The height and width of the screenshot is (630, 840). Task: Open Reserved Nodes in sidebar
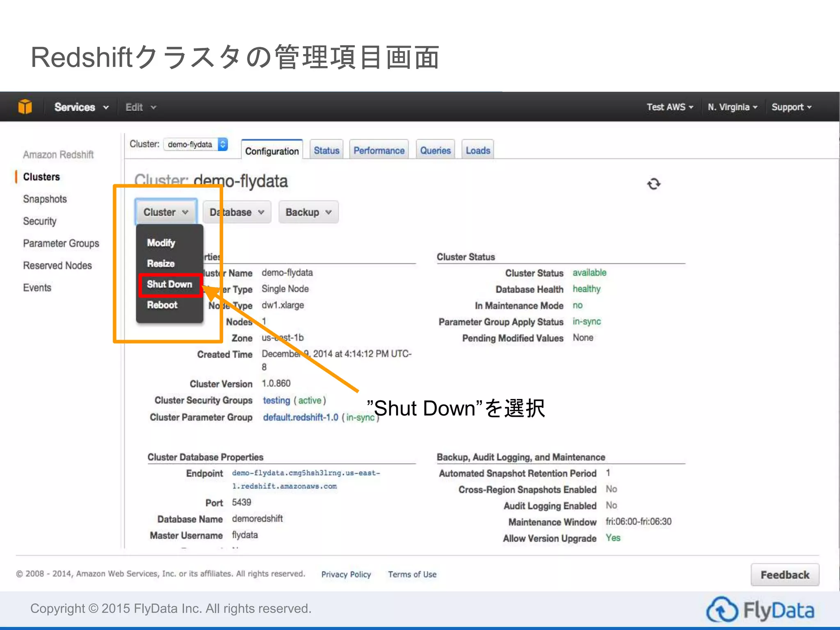pyautogui.click(x=57, y=265)
